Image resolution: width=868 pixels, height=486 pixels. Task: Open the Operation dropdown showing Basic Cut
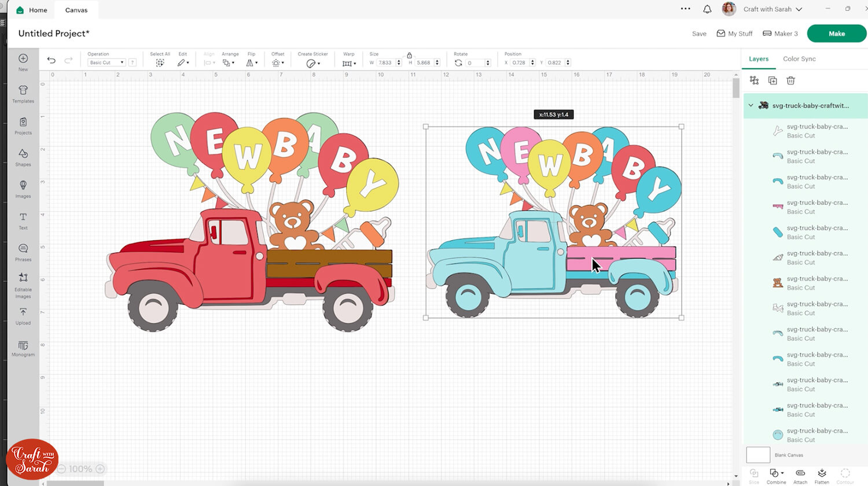pyautogui.click(x=106, y=62)
